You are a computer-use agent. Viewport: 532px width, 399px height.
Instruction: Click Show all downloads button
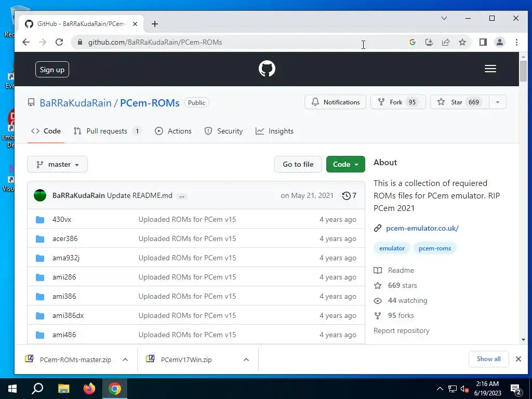(x=488, y=359)
